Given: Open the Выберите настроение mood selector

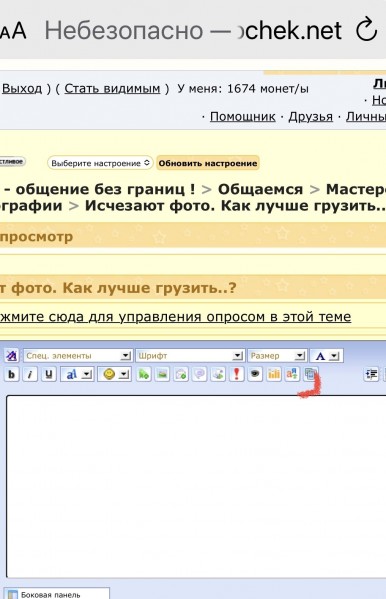Looking at the screenshot, I should [x=100, y=163].
